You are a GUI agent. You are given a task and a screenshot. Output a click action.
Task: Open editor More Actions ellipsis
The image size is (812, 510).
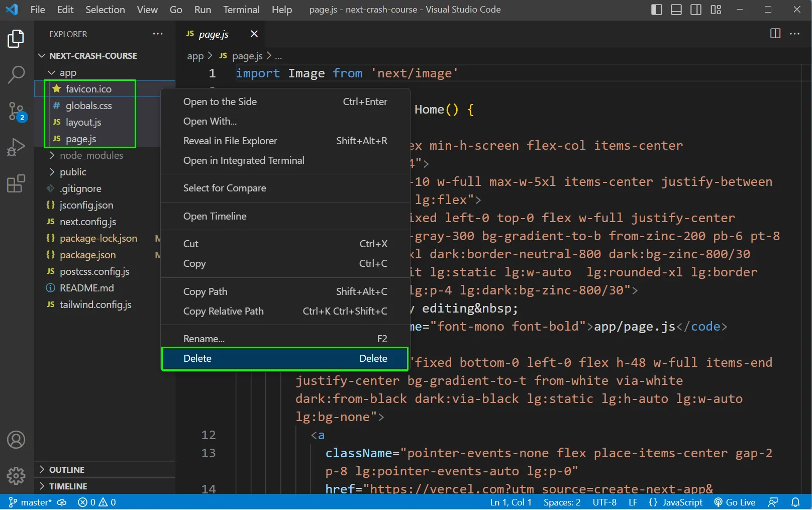pyautogui.click(x=795, y=34)
